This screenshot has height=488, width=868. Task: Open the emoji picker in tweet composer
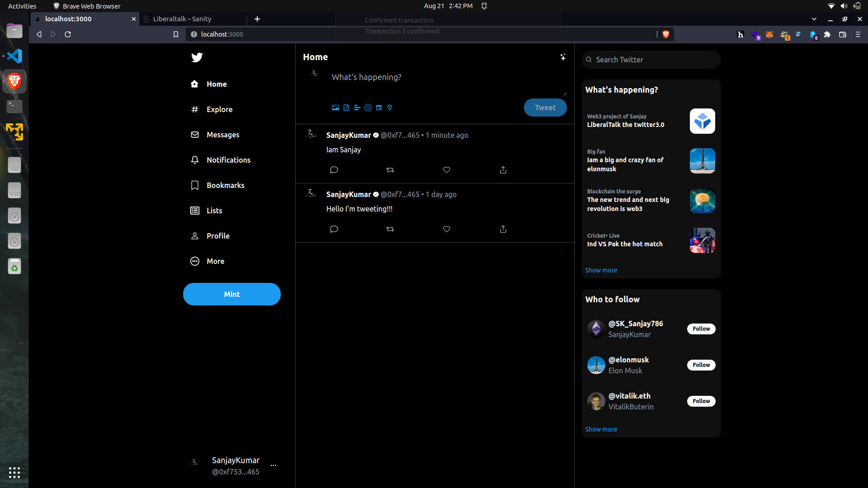[368, 108]
